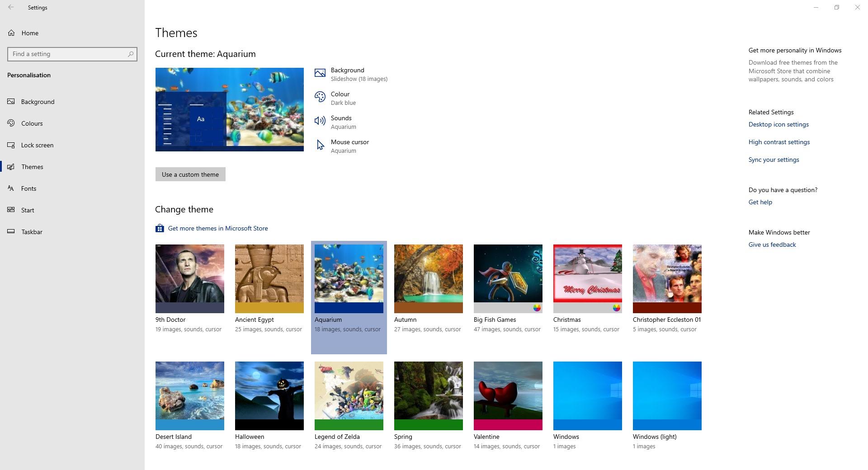This screenshot has width=868, height=470.
Task: Click the Microsoft Store bag icon
Action: tap(160, 228)
